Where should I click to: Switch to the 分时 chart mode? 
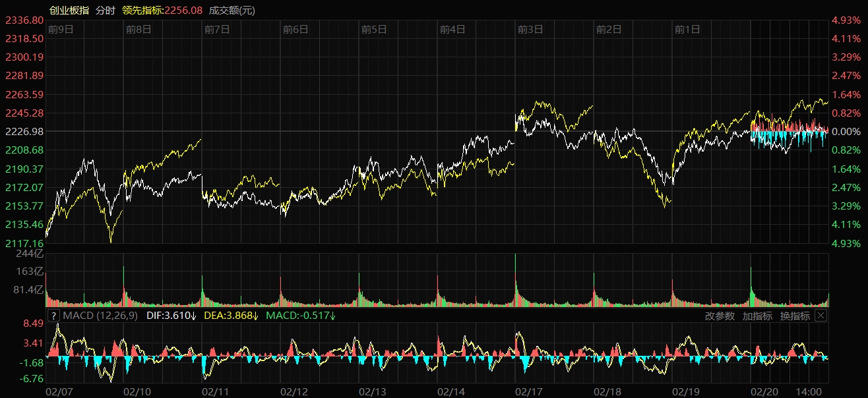pos(105,10)
